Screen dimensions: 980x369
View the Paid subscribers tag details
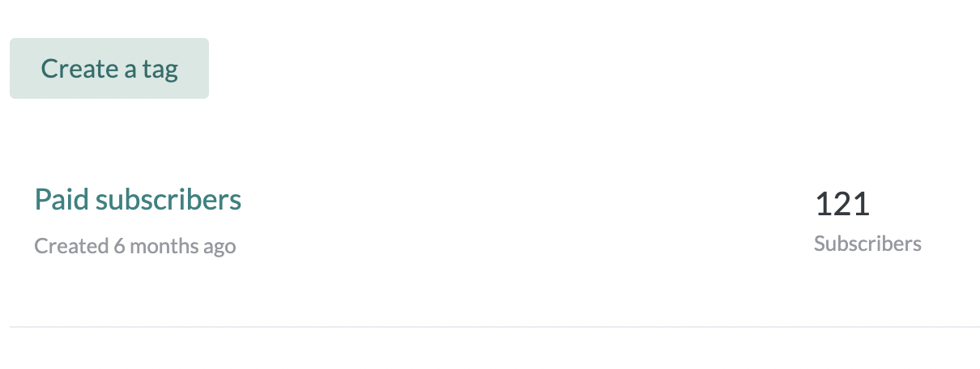138,199
